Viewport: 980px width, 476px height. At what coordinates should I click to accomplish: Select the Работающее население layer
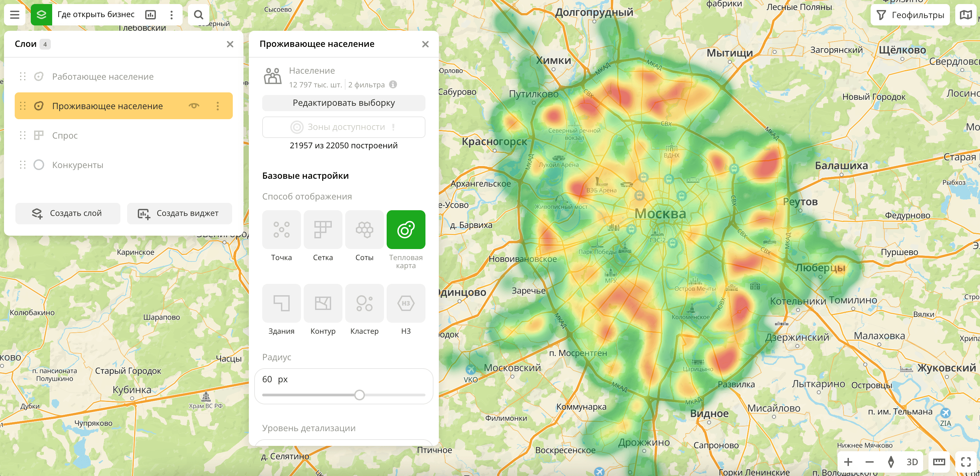[x=124, y=77]
